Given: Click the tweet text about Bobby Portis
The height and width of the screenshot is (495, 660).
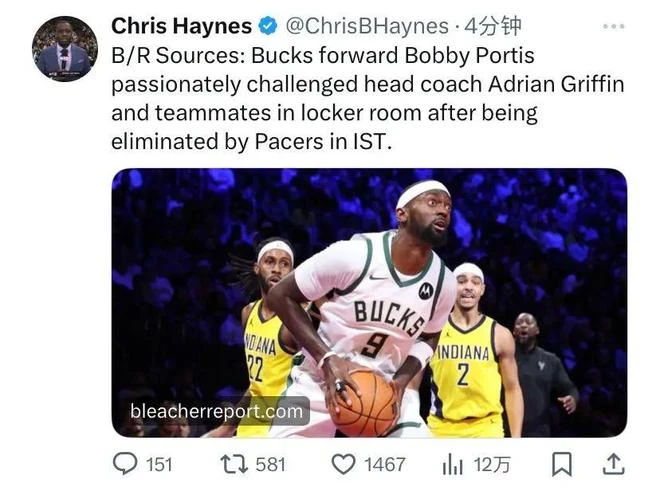Looking at the screenshot, I should [x=367, y=98].
